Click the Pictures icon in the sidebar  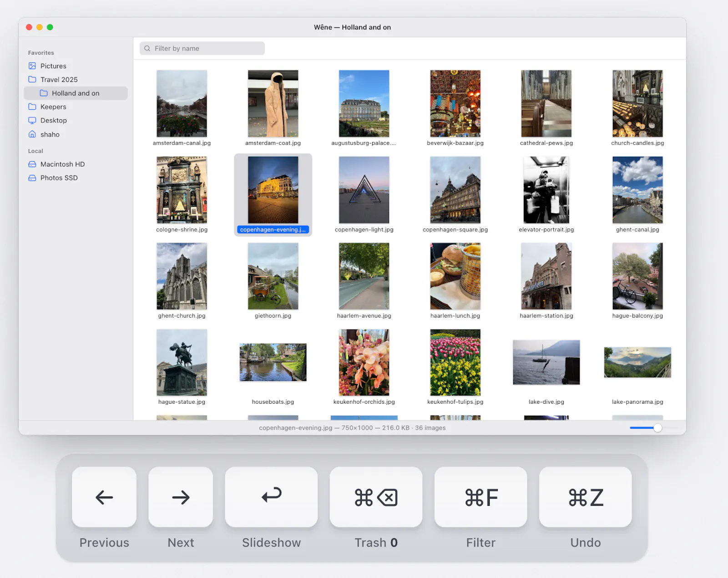[x=32, y=66]
